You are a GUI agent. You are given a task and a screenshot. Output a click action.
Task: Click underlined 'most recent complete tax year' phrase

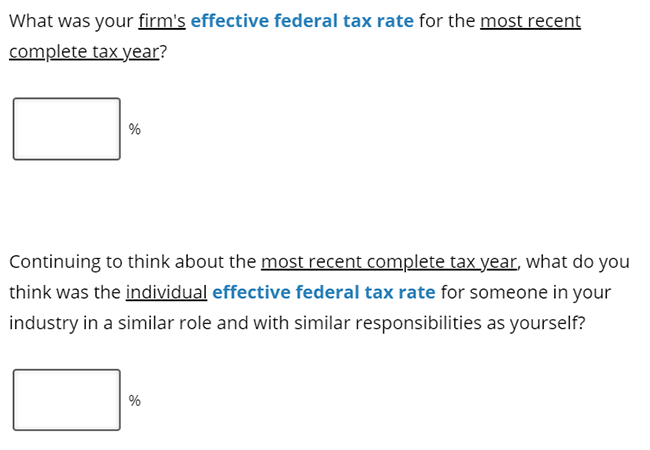pos(389,262)
